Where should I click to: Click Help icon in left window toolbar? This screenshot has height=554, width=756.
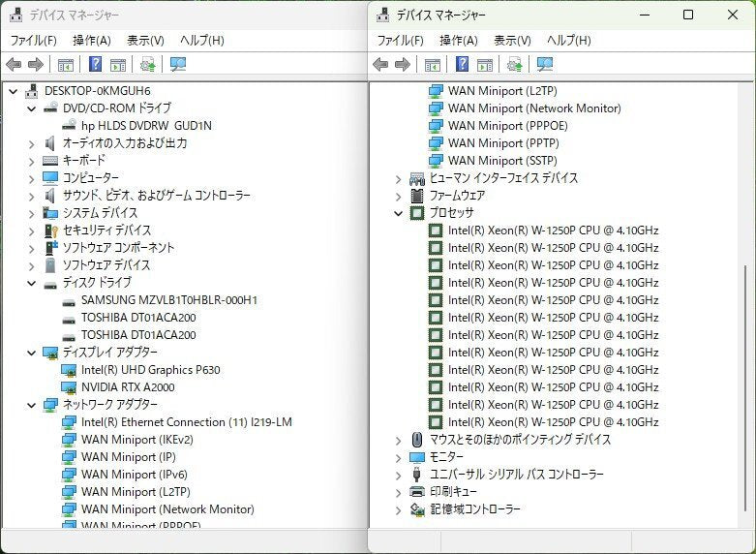click(96, 64)
